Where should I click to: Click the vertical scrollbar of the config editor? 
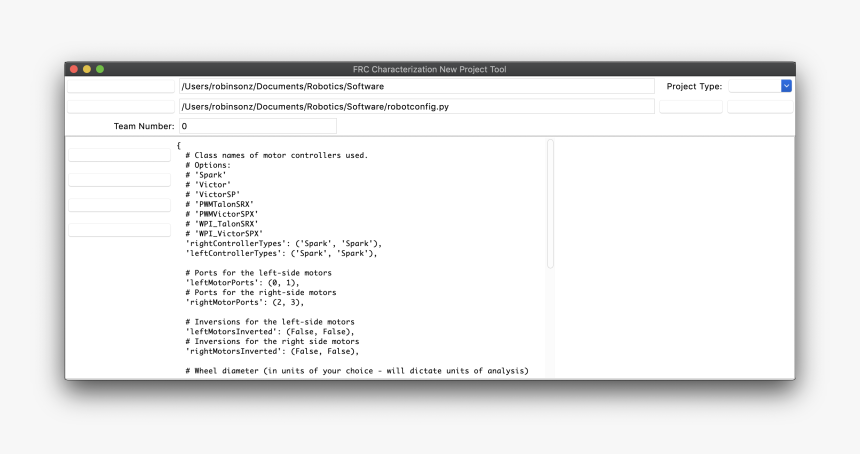pos(550,204)
